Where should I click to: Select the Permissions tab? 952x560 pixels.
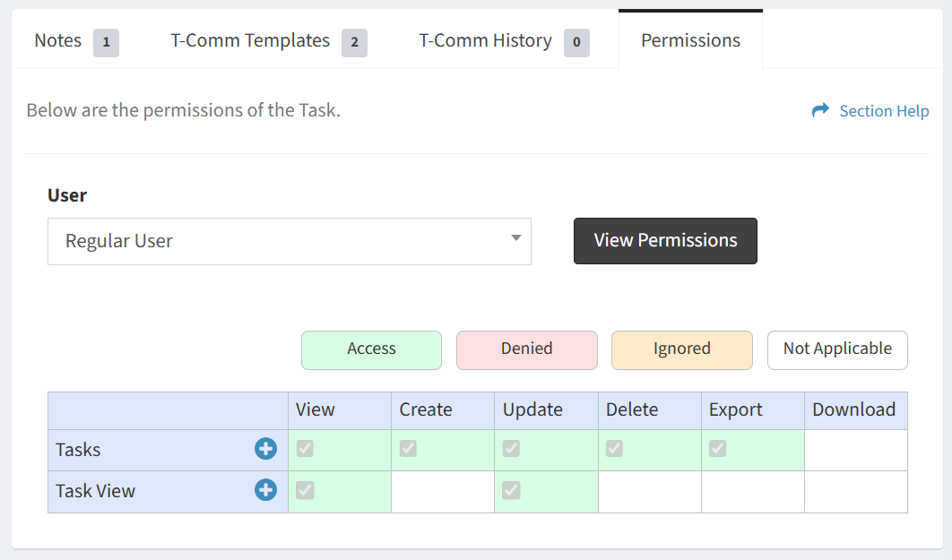690,41
